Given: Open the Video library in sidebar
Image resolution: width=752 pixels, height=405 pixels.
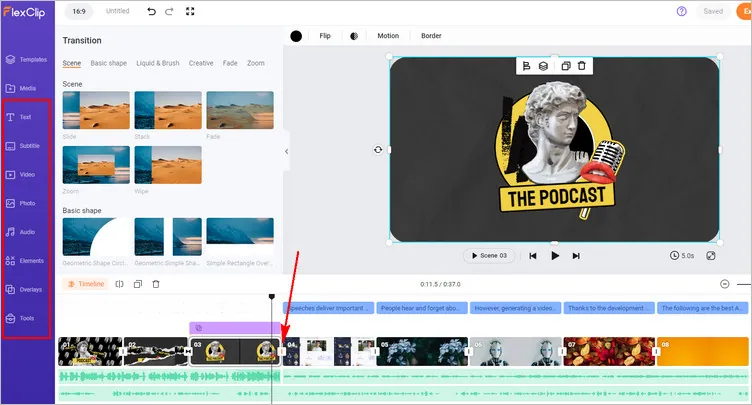Looking at the screenshot, I should pyautogui.click(x=20, y=175).
